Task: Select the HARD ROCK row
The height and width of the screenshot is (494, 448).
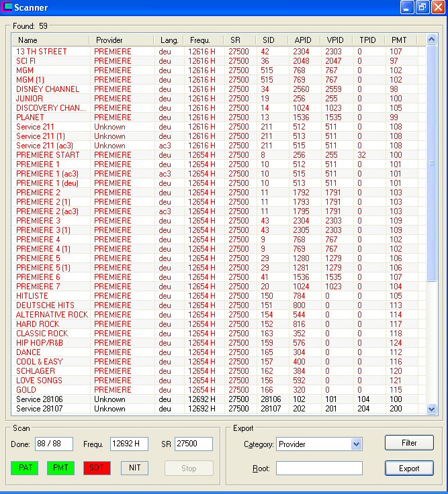Action: pos(219,324)
